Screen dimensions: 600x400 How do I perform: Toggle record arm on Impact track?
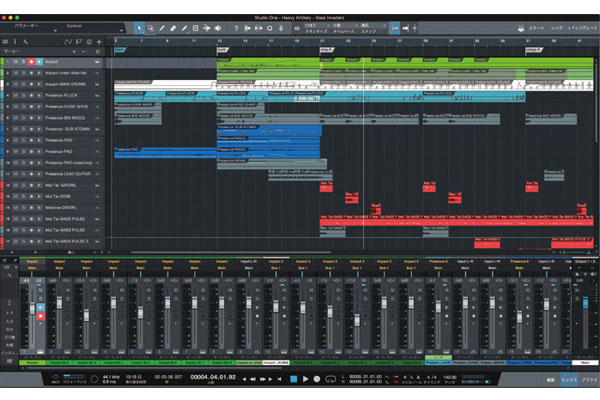(x=31, y=62)
